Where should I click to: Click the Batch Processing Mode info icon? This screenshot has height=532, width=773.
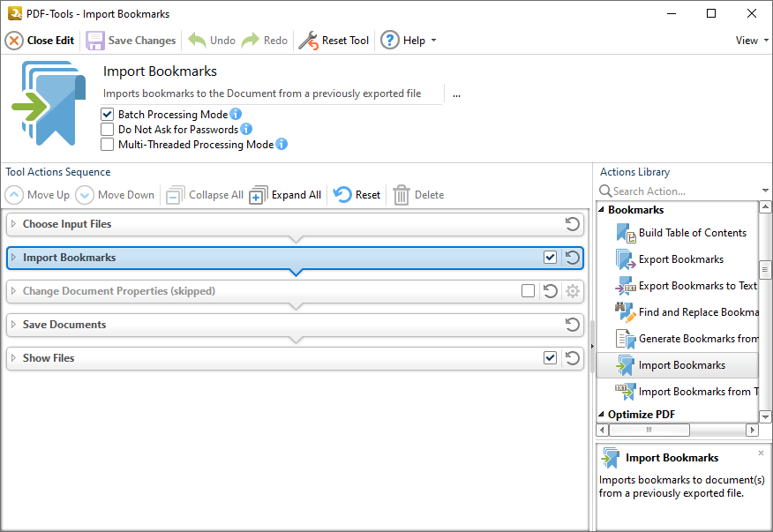point(236,115)
